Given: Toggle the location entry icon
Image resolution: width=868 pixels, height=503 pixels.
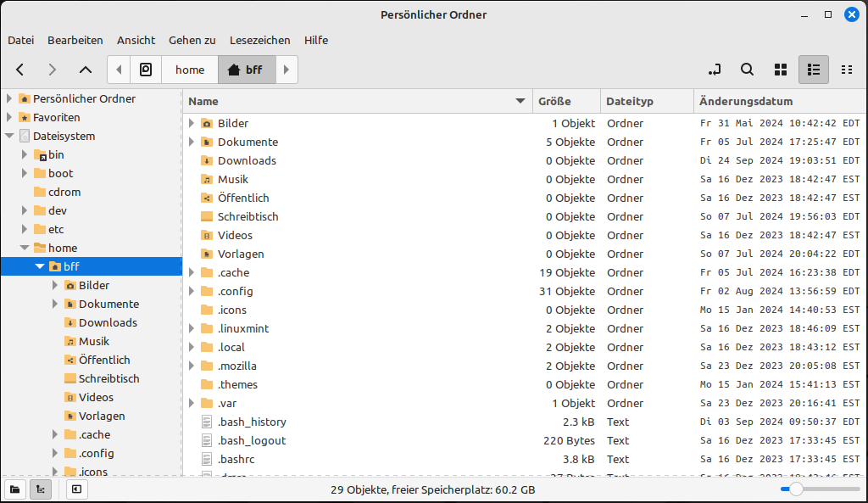Looking at the screenshot, I should pyautogui.click(x=715, y=70).
